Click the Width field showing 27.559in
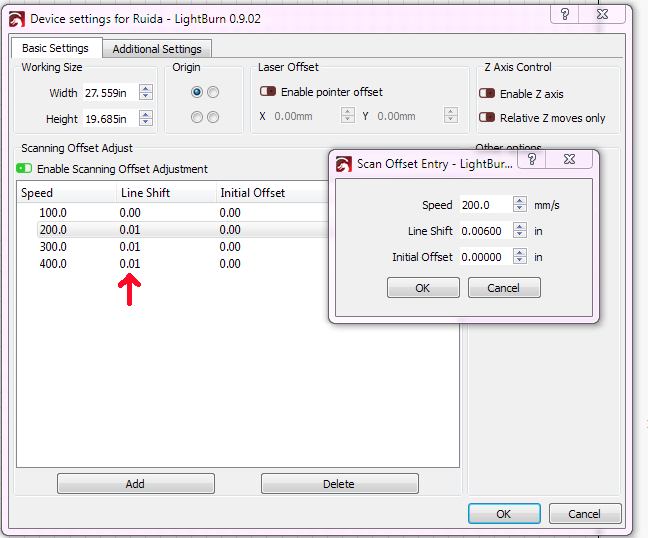 point(110,93)
